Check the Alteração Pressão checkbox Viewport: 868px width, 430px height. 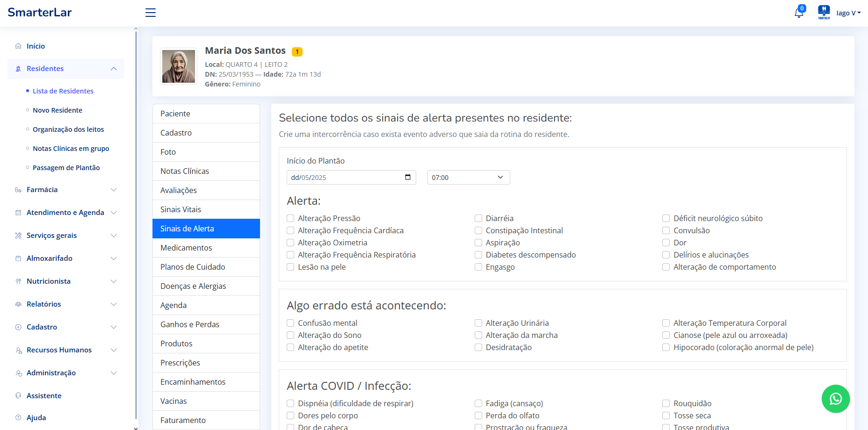coord(290,218)
